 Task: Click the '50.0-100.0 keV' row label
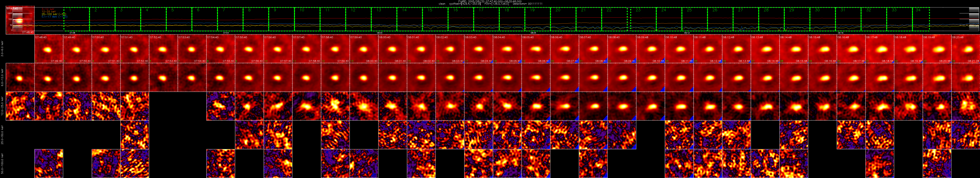point(3,163)
